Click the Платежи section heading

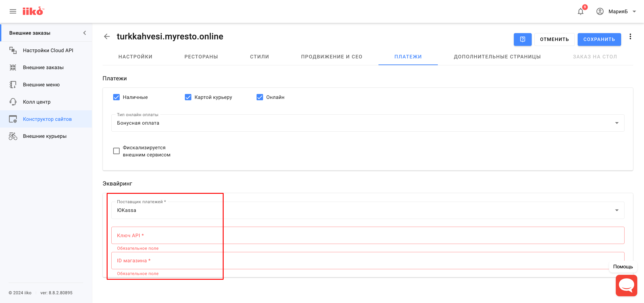[115, 78]
